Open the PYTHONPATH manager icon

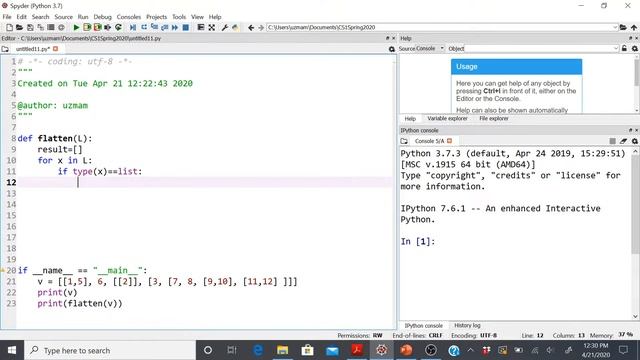click(x=235, y=27)
